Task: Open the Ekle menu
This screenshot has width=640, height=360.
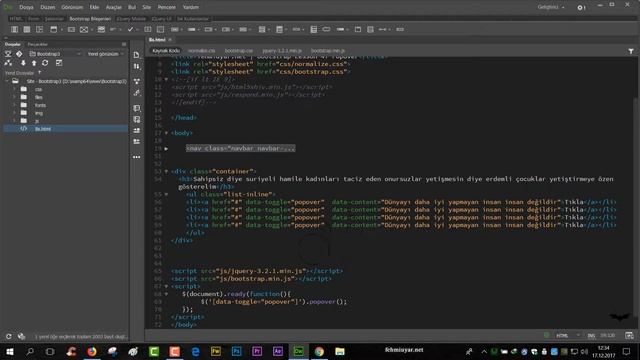Action: [x=94, y=7]
